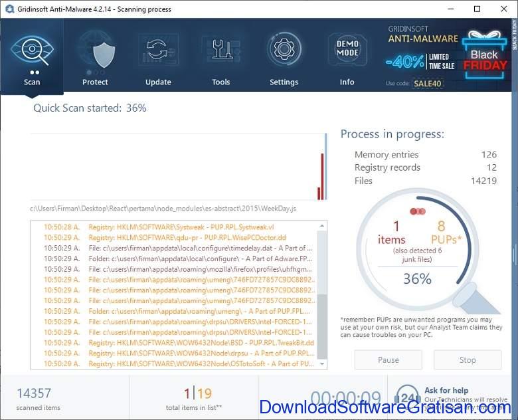Pause the running scan
518x420 pixels.
tap(388, 360)
